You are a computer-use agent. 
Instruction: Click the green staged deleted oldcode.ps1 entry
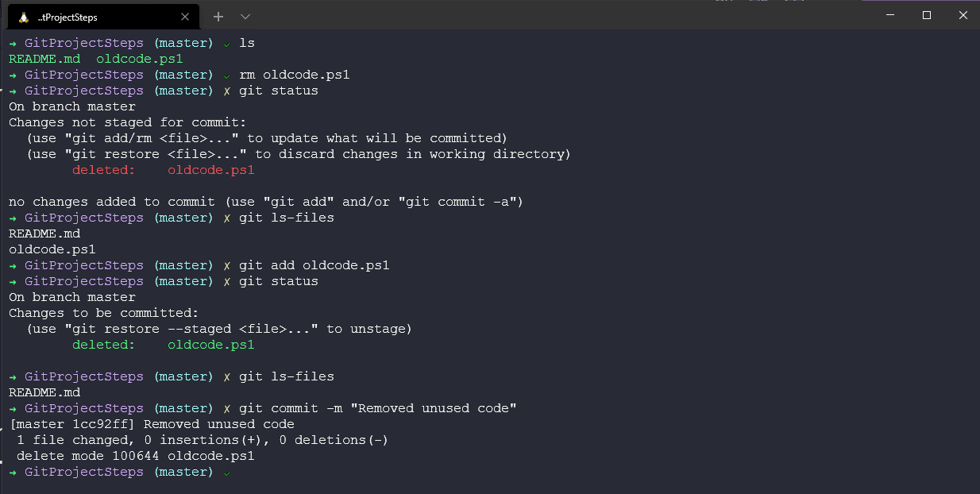tap(210, 345)
